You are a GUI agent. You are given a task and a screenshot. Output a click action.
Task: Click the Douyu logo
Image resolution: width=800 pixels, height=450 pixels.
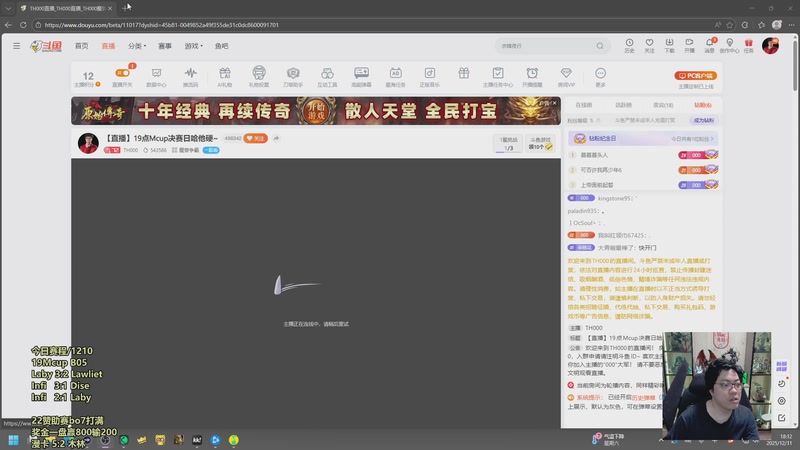point(46,46)
